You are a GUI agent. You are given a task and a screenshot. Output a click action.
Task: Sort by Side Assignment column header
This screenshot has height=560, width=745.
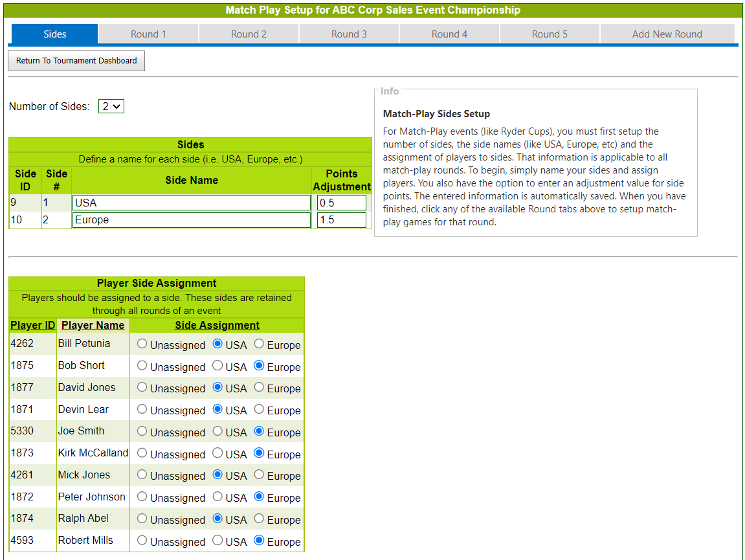pyautogui.click(x=217, y=326)
